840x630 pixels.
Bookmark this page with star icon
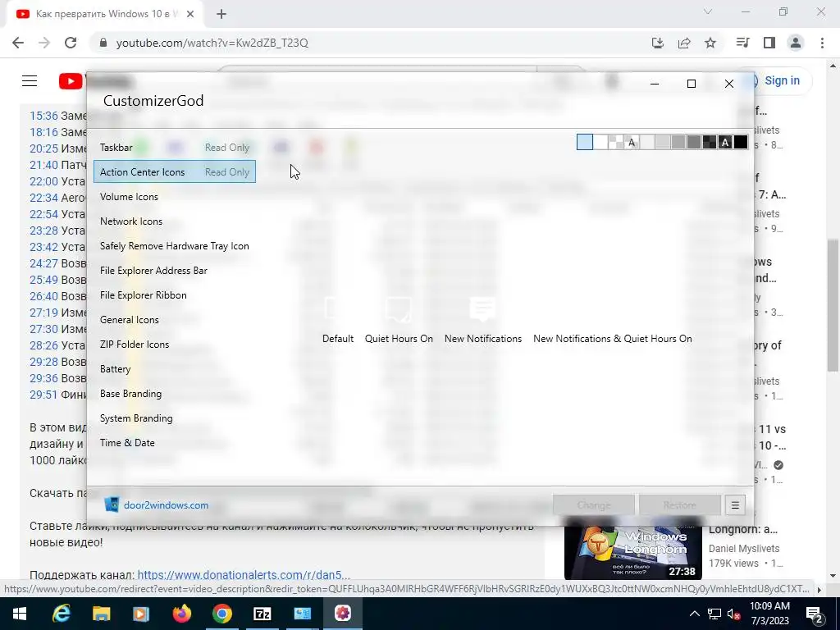click(710, 43)
